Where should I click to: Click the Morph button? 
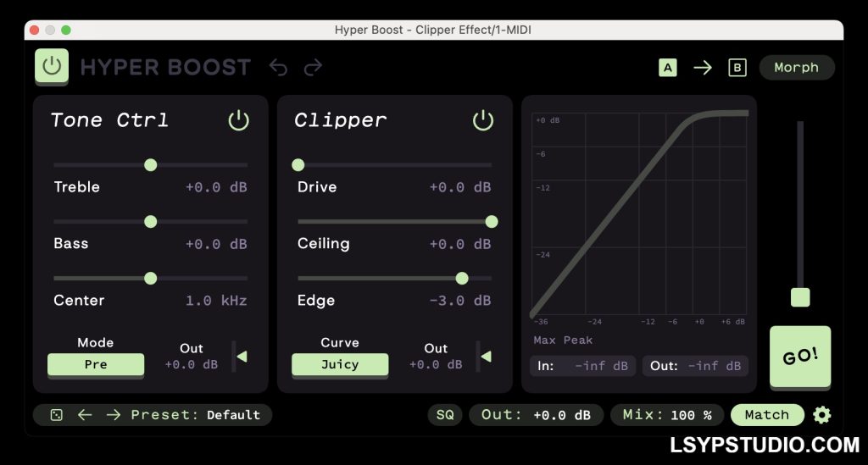point(796,68)
